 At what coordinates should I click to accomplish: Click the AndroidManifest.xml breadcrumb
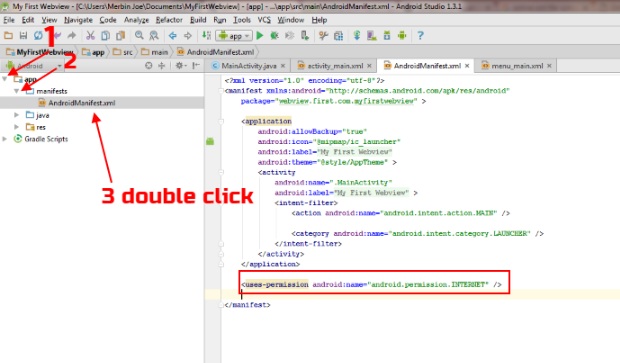(215, 52)
